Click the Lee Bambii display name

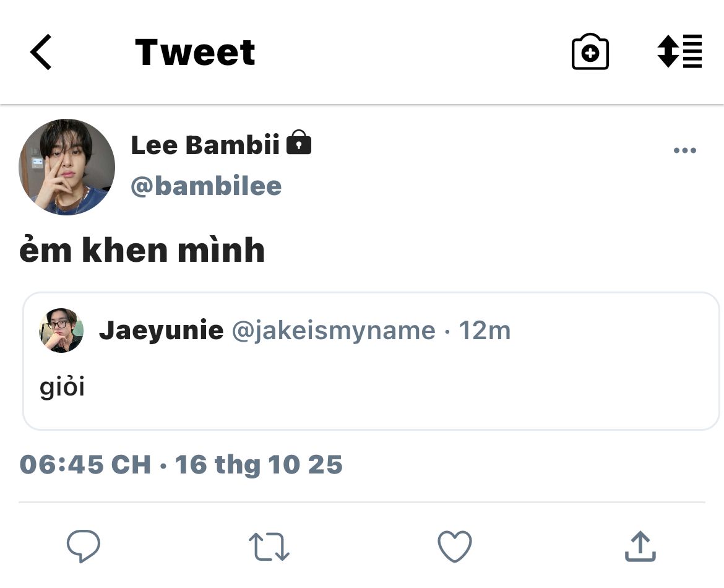point(205,145)
